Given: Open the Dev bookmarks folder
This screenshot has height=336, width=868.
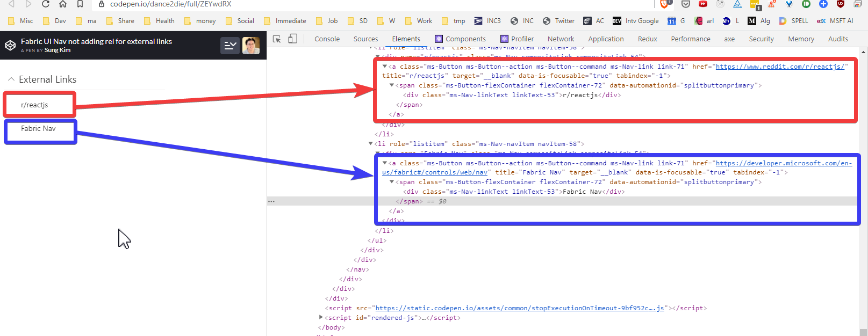Looking at the screenshot, I should click(55, 21).
